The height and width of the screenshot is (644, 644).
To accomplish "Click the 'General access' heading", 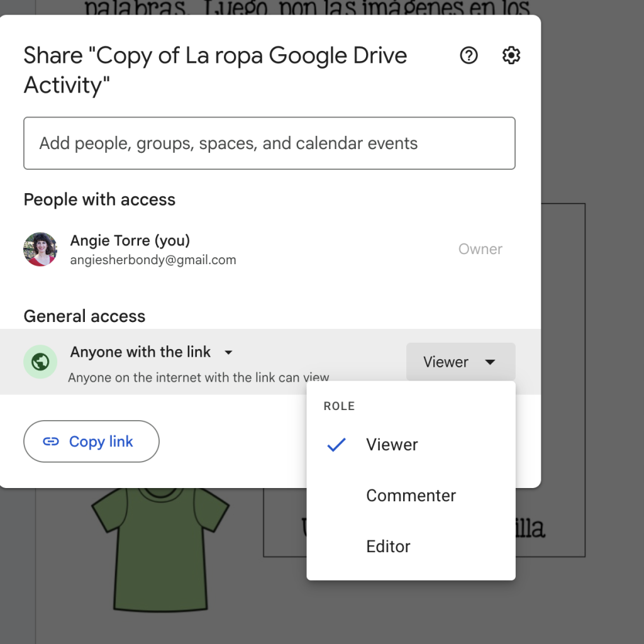I will coord(85,316).
